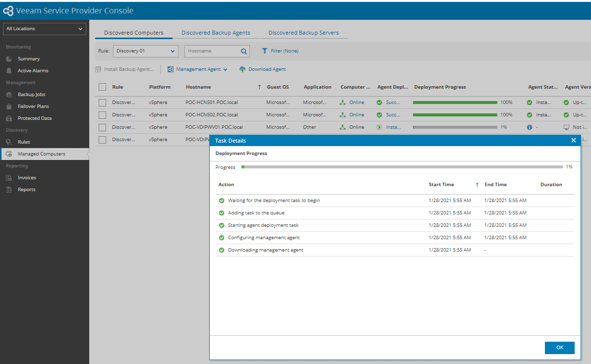
Task: Check the POC-HCNS01.POC.local row checkbox
Action: tap(102, 103)
